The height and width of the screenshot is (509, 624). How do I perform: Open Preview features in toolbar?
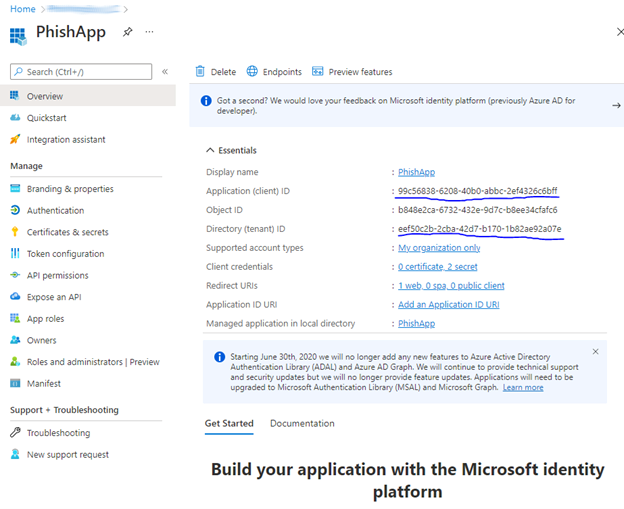pyautogui.click(x=352, y=72)
